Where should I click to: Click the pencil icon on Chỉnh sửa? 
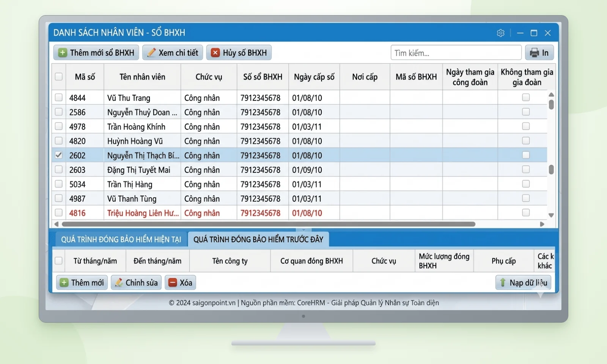pos(119,282)
